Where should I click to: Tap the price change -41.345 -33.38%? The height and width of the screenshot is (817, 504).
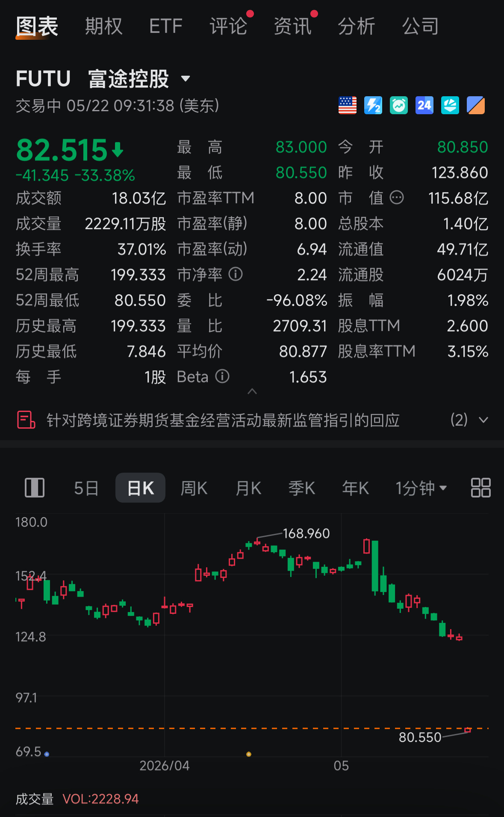75,175
